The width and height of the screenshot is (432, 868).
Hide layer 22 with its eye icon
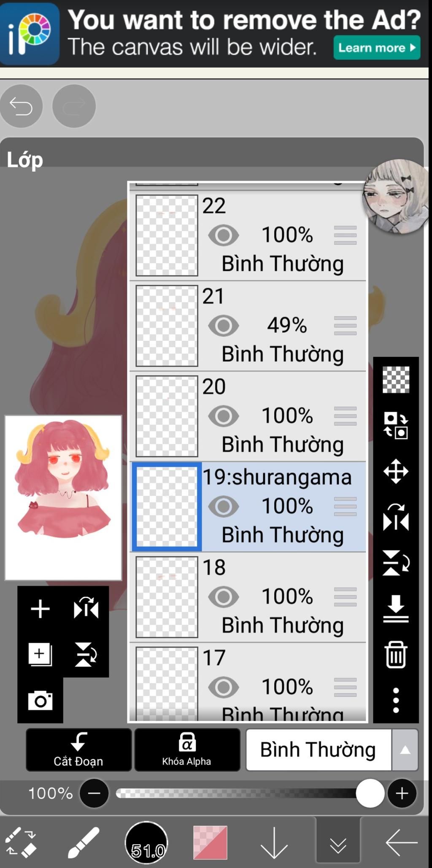tap(224, 235)
